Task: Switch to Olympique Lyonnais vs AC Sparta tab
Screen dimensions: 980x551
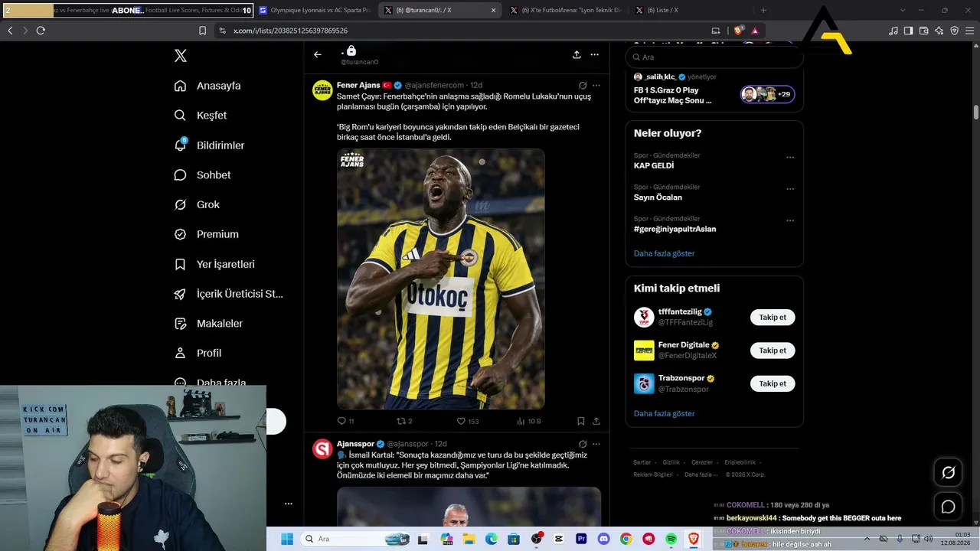Action: [x=315, y=11]
